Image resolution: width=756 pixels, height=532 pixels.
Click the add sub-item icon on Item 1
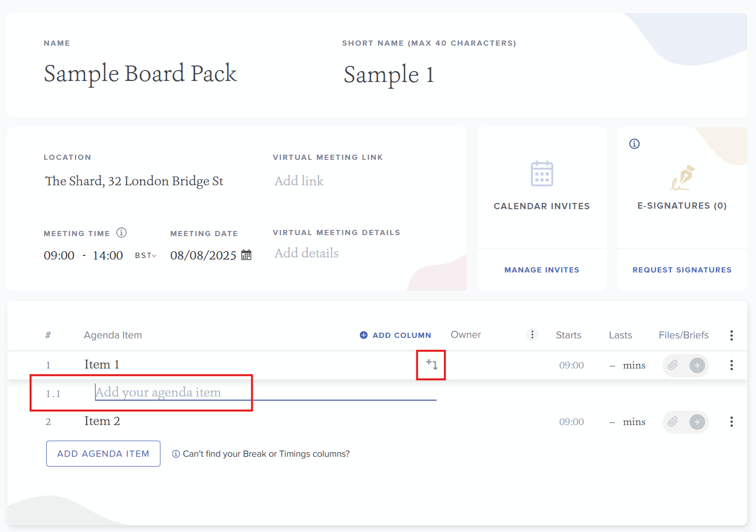point(431,364)
